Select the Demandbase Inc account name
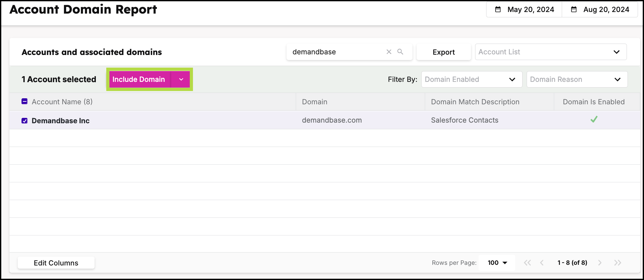This screenshot has width=644, height=280. click(x=60, y=121)
